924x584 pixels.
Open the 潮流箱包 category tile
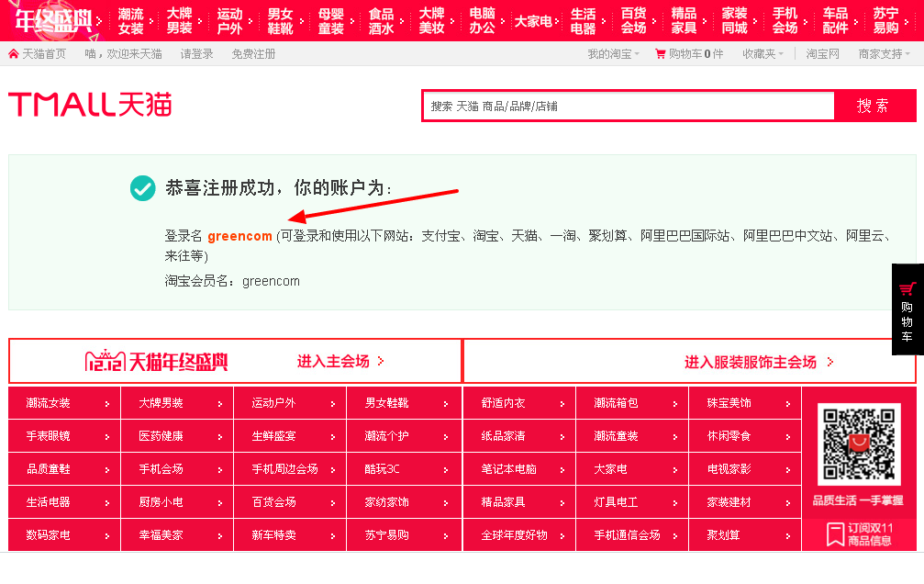click(632, 403)
